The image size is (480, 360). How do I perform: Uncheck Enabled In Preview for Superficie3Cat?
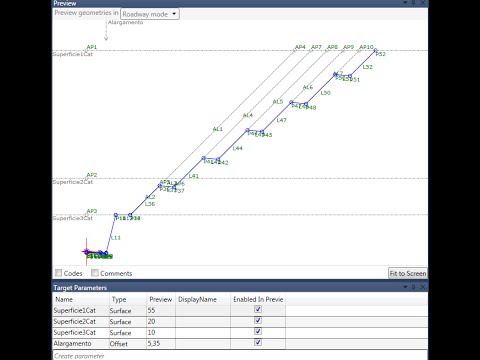coord(258,331)
